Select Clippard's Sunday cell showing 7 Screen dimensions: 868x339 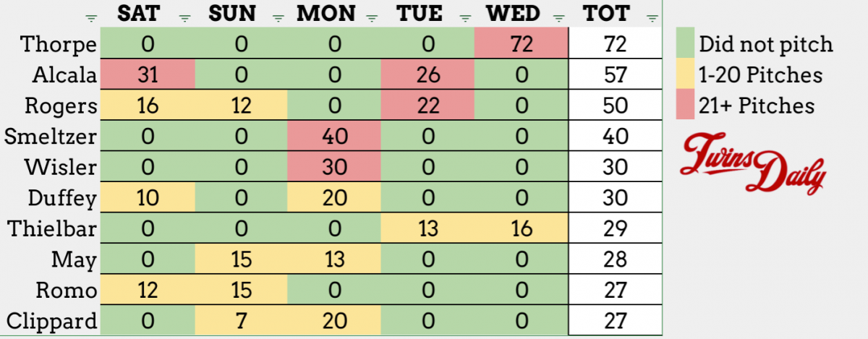pyautogui.click(x=241, y=320)
